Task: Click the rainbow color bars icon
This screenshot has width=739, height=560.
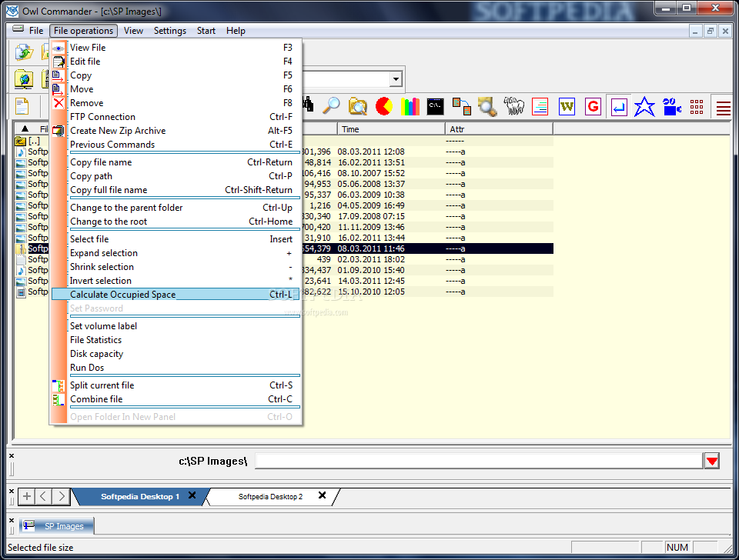Action: pos(410,106)
